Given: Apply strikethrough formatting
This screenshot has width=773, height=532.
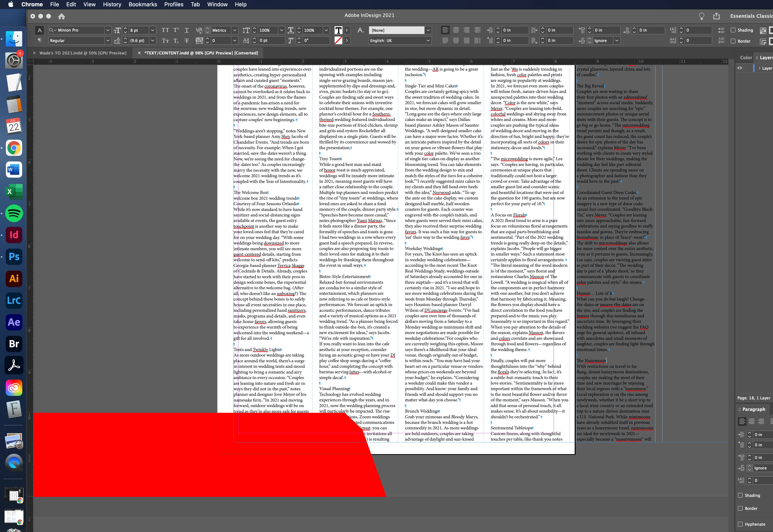Looking at the screenshot, I should [186, 41].
